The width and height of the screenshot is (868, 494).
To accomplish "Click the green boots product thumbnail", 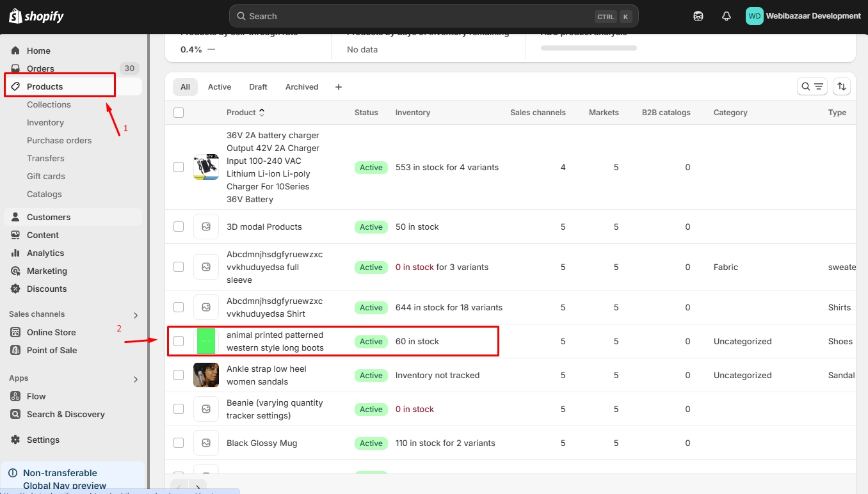I will click(x=206, y=341).
